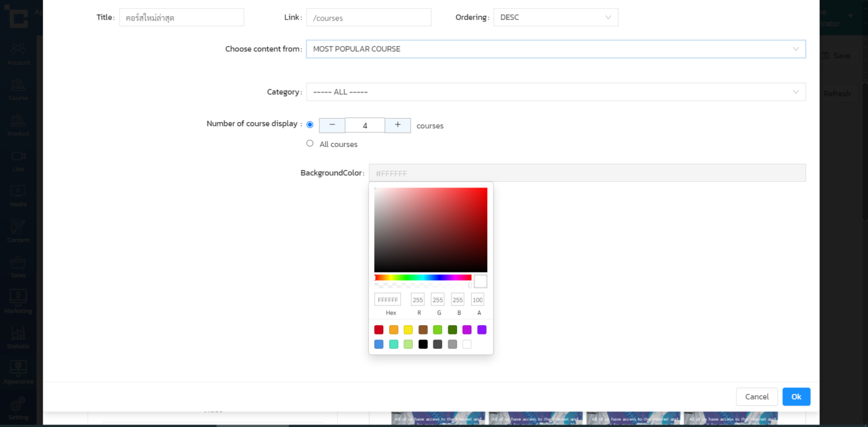Click the Hex value input field
The height and width of the screenshot is (427, 868).
pyautogui.click(x=387, y=300)
